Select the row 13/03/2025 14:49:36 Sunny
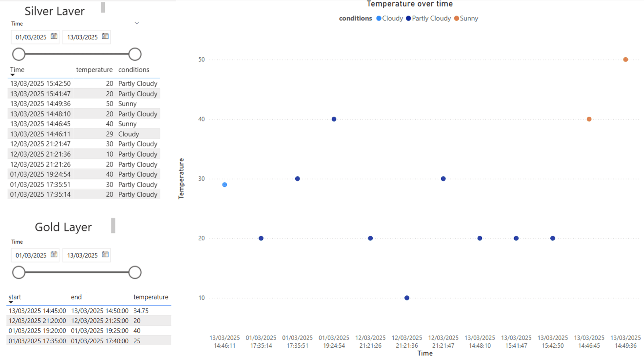The image size is (644, 360). pyautogui.click(x=84, y=104)
